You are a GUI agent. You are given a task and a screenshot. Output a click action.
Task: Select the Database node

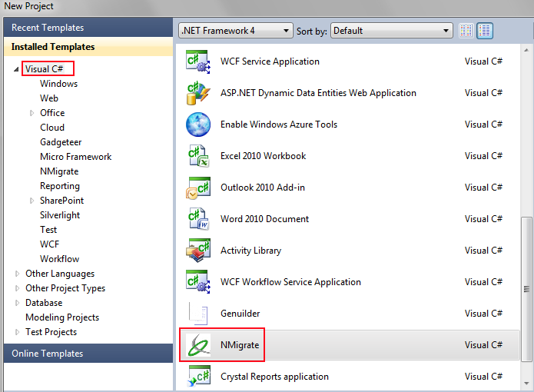point(44,303)
